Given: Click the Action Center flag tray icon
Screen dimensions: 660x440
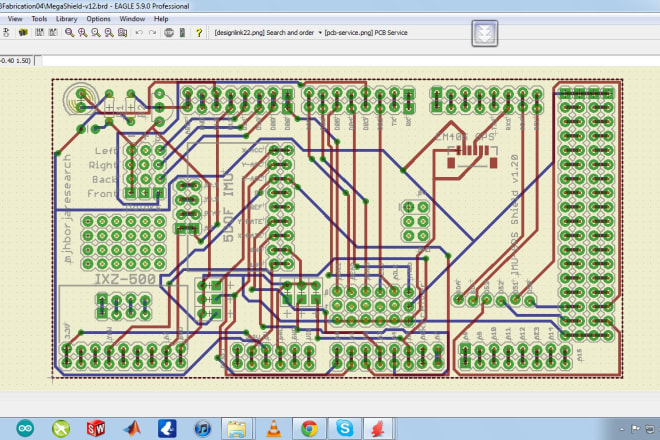Looking at the screenshot, I should [635, 429].
